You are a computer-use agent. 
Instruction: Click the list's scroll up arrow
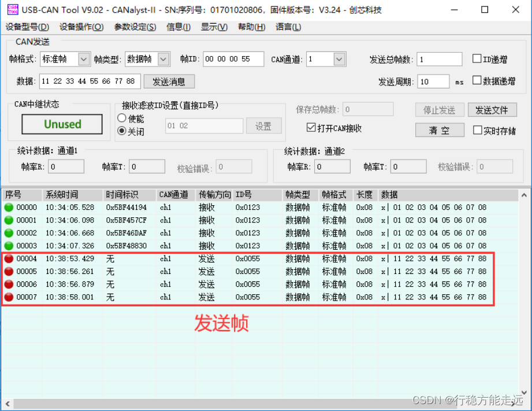pyautogui.click(x=524, y=195)
